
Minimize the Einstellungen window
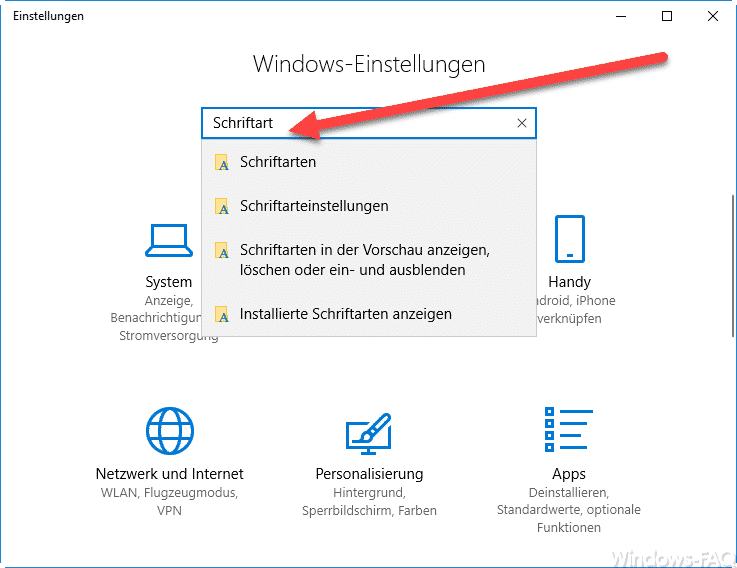click(621, 16)
